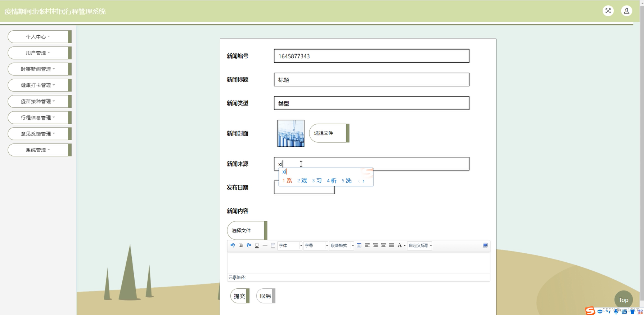Screen dimensions: 644x315
Task: Expand the 意见反馈管理 sidebar menu
Action: pos(40,134)
